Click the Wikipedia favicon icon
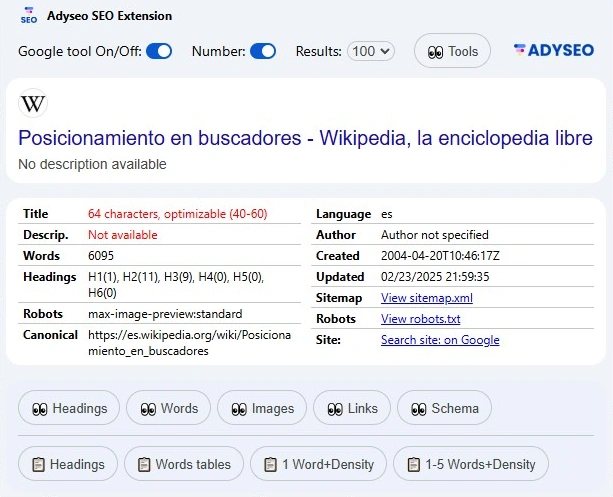The width and height of the screenshot is (613, 497). [x=33, y=104]
